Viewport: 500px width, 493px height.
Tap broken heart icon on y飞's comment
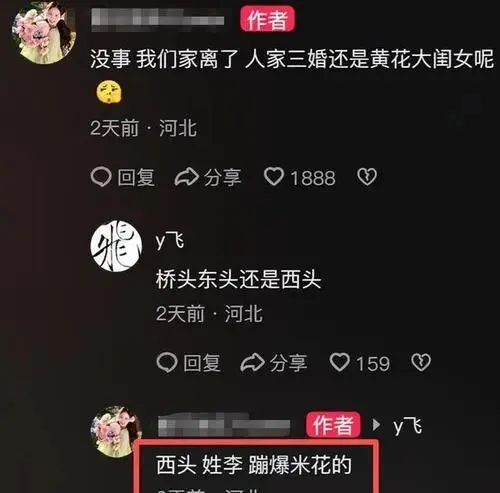(421, 362)
